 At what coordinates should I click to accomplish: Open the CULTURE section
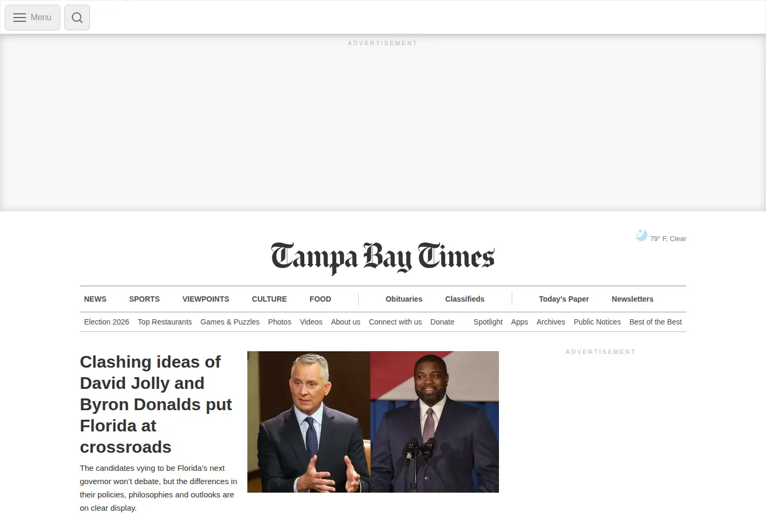[269, 299]
